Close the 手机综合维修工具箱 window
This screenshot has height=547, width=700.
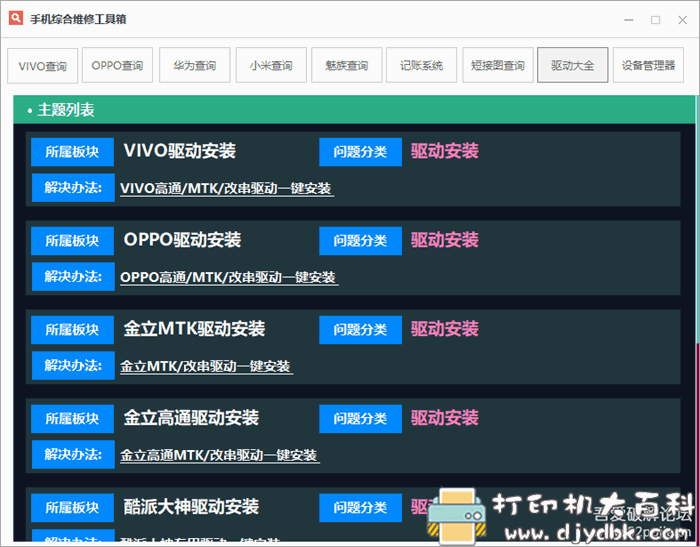[683, 20]
